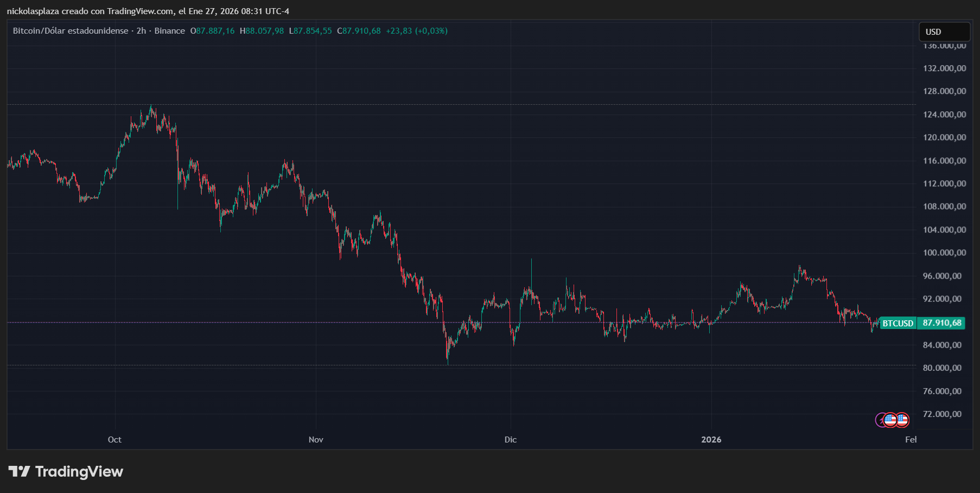
Task: Open the USD currency selector
Action: point(944,32)
